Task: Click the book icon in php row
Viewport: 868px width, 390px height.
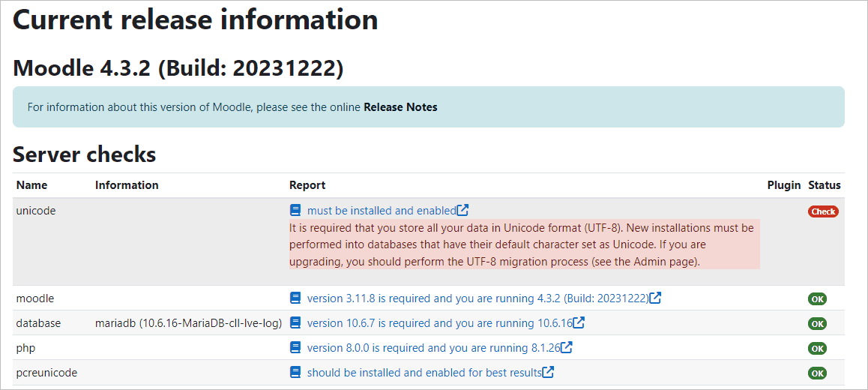Action: [x=295, y=348]
